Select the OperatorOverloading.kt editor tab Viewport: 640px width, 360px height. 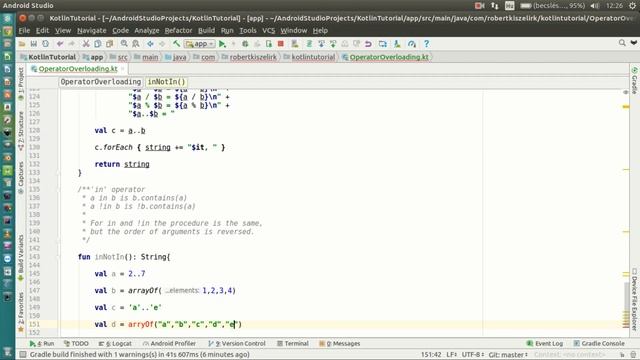tap(78, 69)
